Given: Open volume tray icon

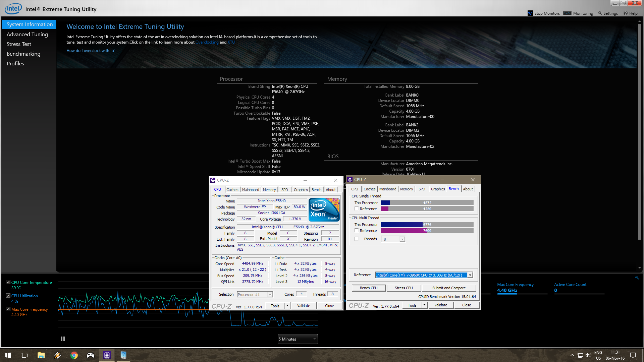Looking at the screenshot, I should (588, 355).
